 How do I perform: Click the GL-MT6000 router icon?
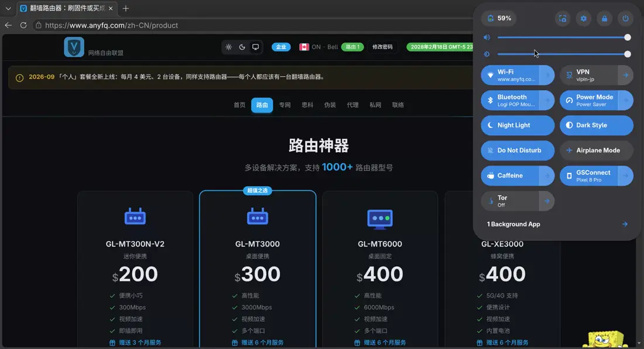(380, 219)
